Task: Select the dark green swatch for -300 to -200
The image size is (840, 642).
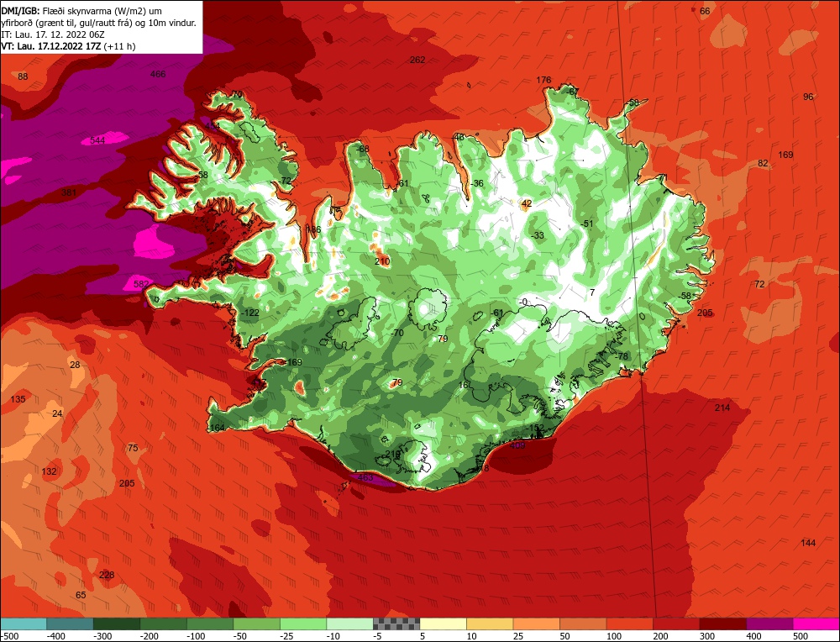Action: (116, 624)
